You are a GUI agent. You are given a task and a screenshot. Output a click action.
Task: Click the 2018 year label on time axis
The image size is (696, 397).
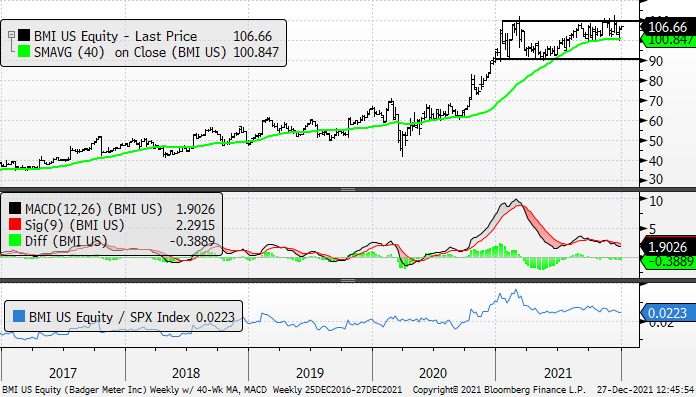186,373
